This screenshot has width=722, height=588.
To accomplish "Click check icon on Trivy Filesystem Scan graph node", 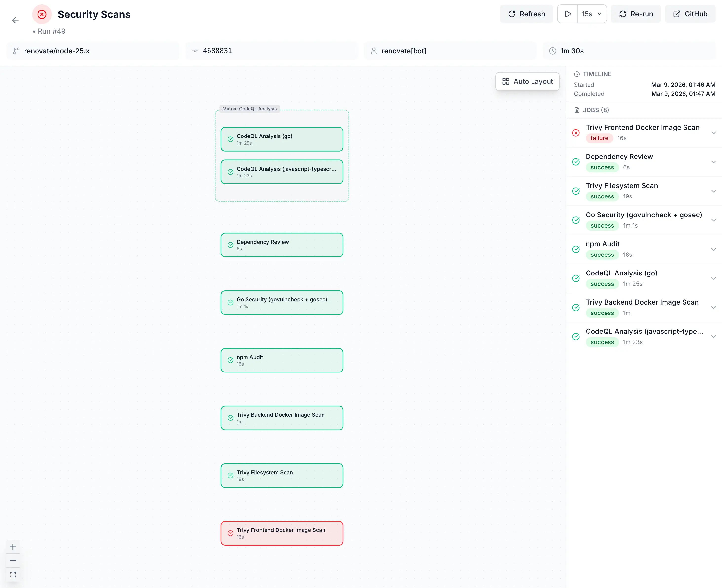I will (230, 475).
